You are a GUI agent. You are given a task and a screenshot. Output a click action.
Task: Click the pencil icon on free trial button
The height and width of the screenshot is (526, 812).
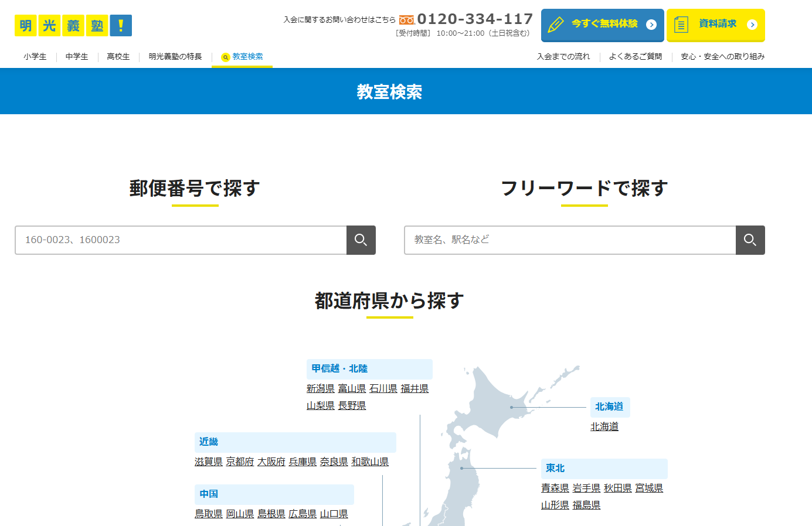tap(555, 25)
